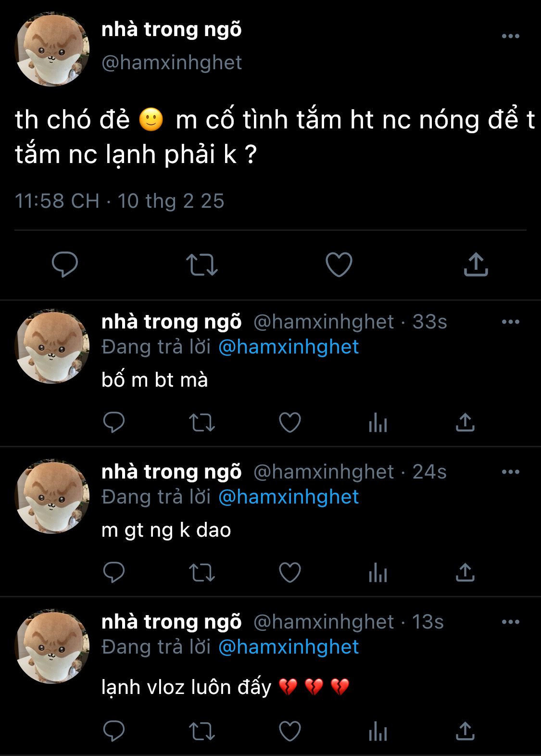Open the @hamxinhghet mention link in 33s reply

pyautogui.click(x=289, y=347)
